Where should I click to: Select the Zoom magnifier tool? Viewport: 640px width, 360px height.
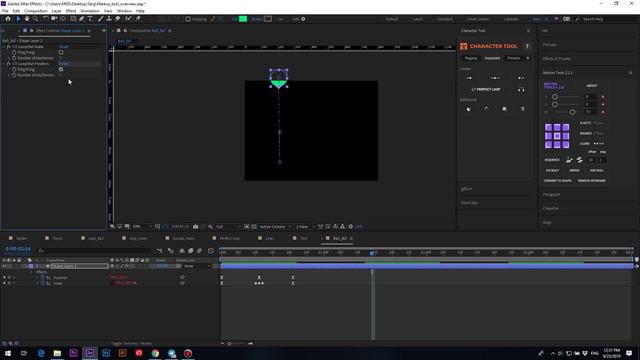[36, 19]
